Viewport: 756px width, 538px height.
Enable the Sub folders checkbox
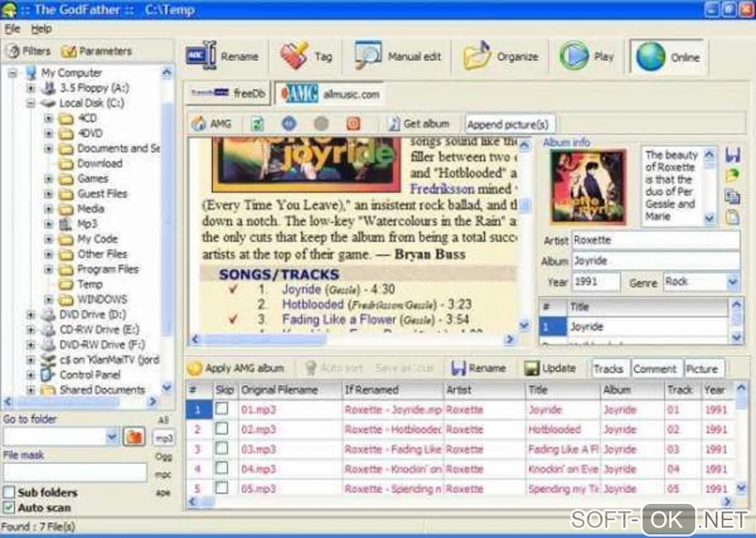click(9, 492)
